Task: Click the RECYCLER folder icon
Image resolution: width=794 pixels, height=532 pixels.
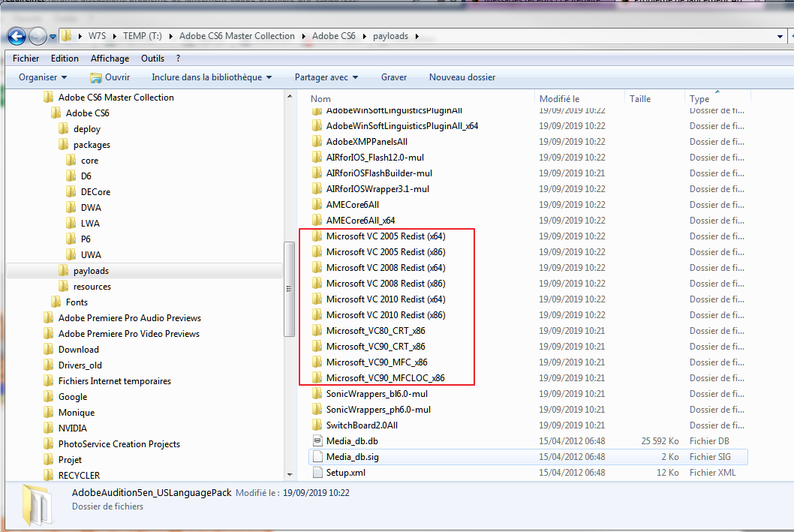Action: pos(49,475)
